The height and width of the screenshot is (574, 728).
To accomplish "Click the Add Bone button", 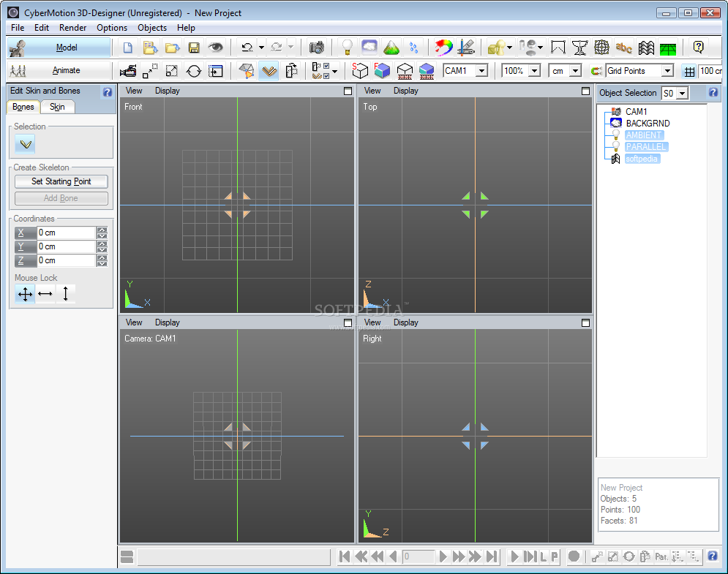I will (61, 198).
